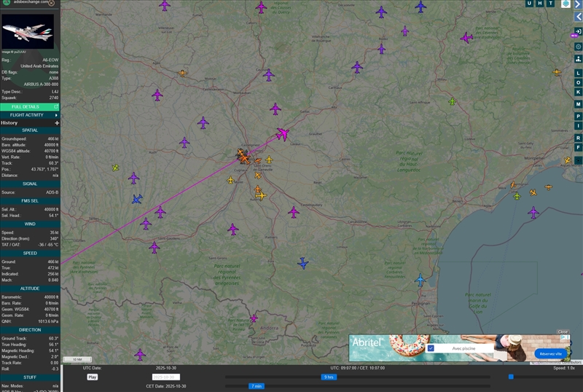Expand FLIGHT ACTIVITY with its arrow
The width and height of the screenshot is (583, 392).
[57, 115]
